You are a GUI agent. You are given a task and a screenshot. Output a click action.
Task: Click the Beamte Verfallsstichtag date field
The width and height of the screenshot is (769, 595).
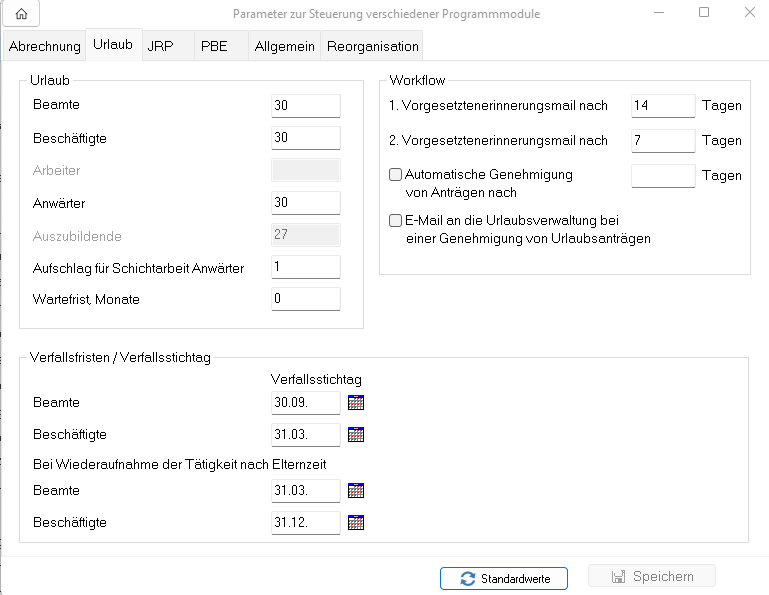tap(306, 403)
